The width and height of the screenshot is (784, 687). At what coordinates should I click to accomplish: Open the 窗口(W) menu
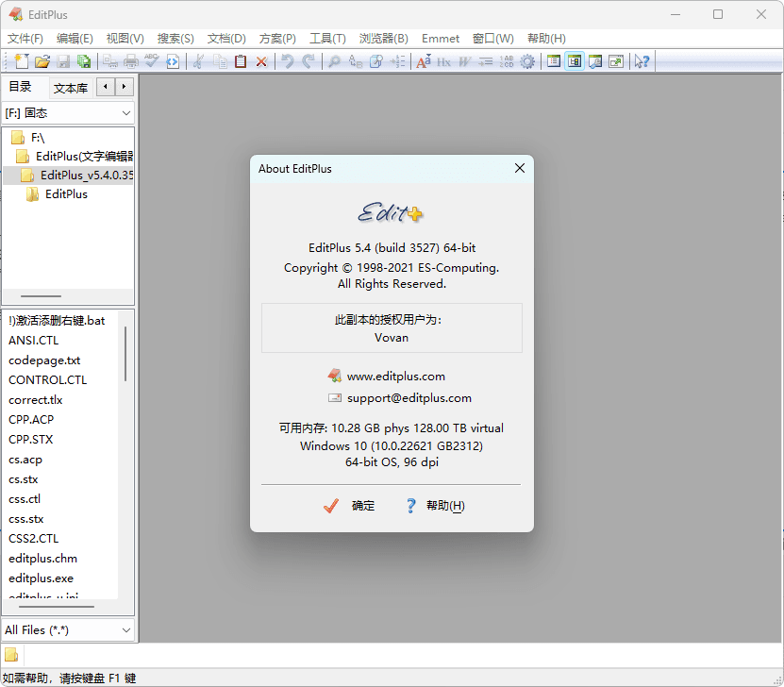(493, 39)
